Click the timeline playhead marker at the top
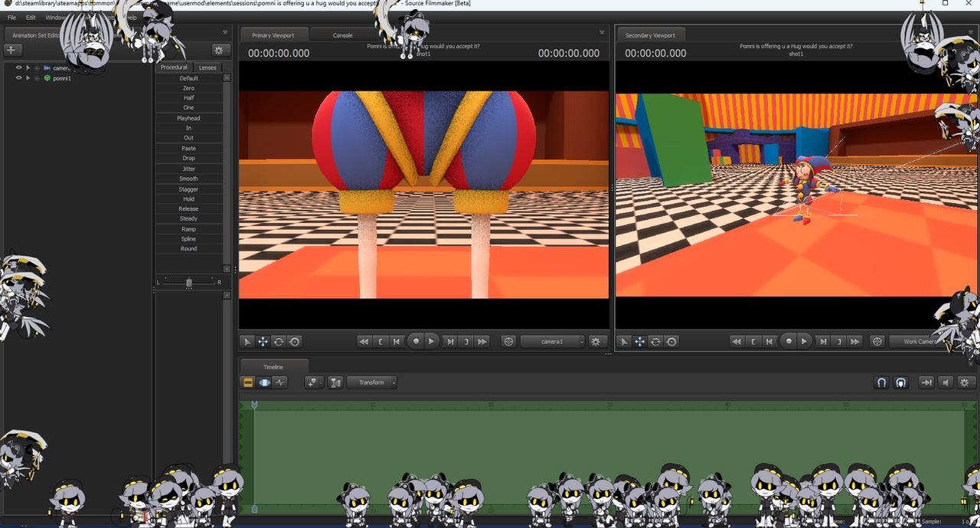The height and width of the screenshot is (528, 980). tap(254, 405)
